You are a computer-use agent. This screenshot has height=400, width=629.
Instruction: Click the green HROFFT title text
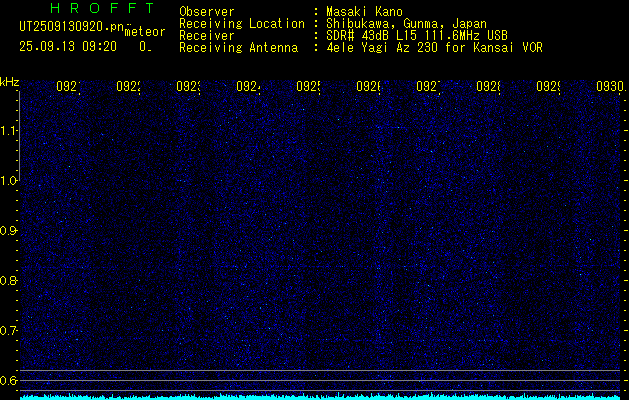point(102,8)
